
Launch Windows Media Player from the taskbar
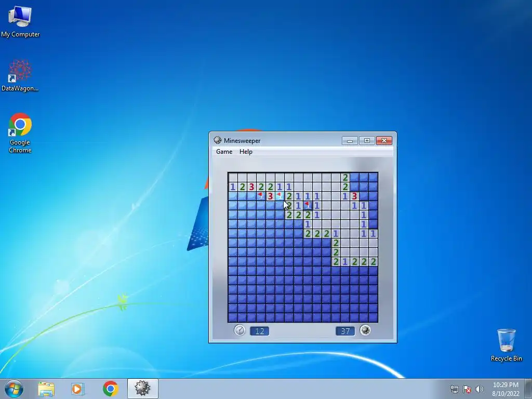(78, 389)
